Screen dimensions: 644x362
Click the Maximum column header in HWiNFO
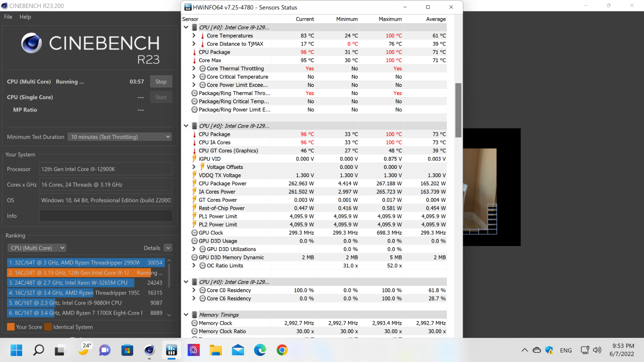[390, 19]
